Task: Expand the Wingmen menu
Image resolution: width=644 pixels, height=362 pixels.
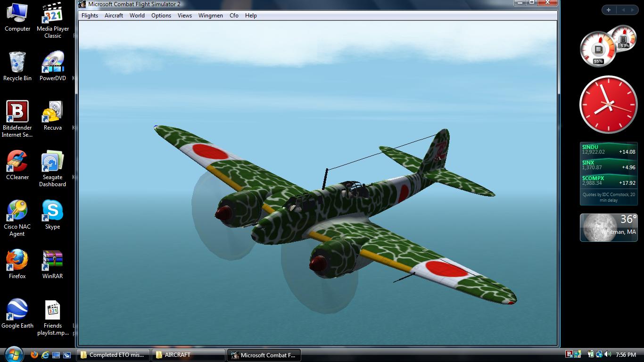Action: tap(210, 16)
